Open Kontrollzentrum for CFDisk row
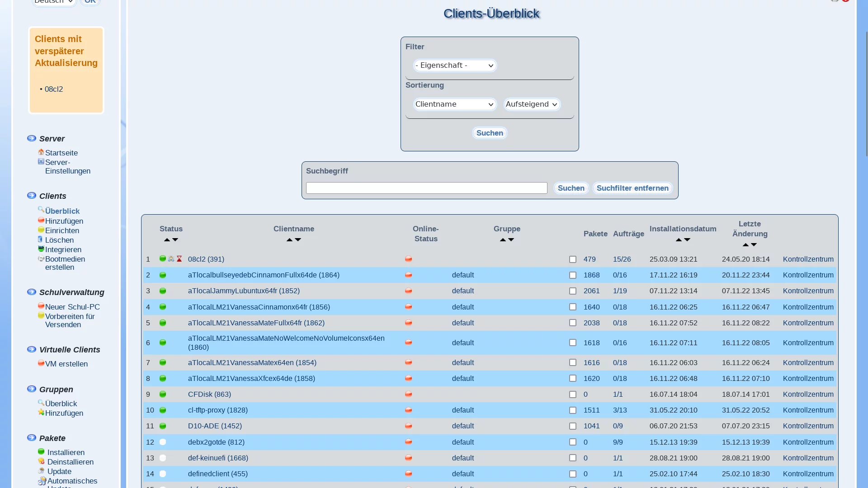The width and height of the screenshot is (868, 488). 808,394
